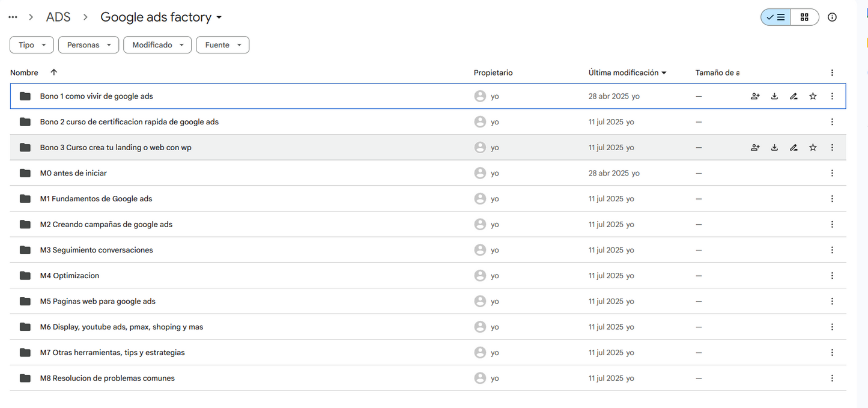Open the Tipo filter dropdown

[x=32, y=45]
